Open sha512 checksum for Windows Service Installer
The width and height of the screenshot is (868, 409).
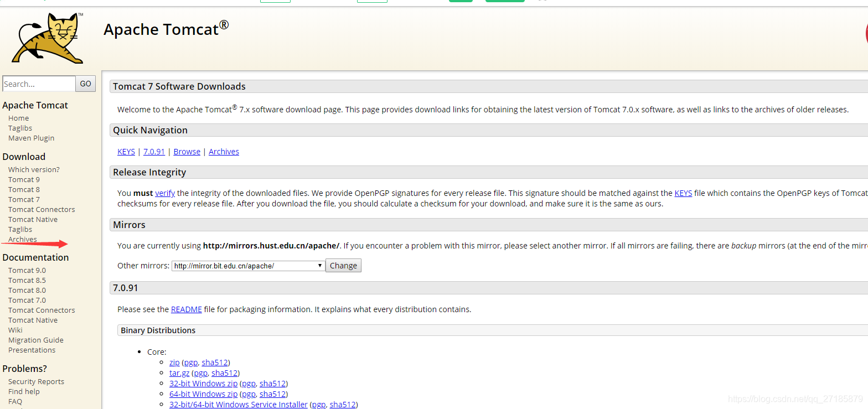pyautogui.click(x=343, y=405)
